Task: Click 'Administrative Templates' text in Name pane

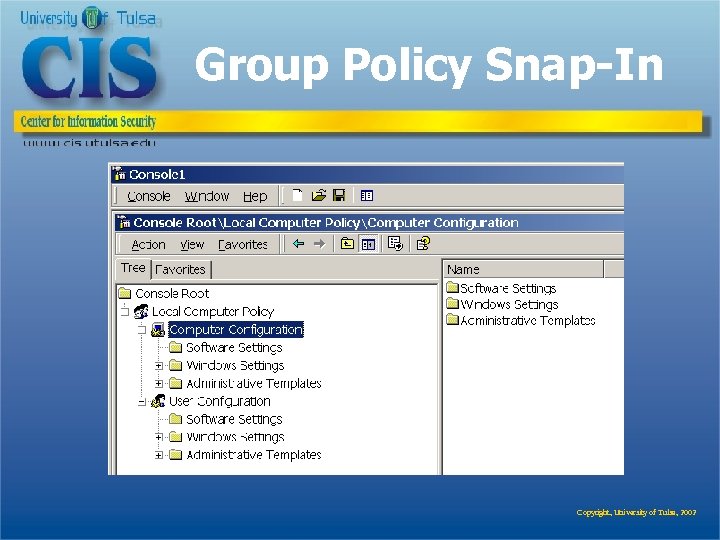Action: (528, 321)
